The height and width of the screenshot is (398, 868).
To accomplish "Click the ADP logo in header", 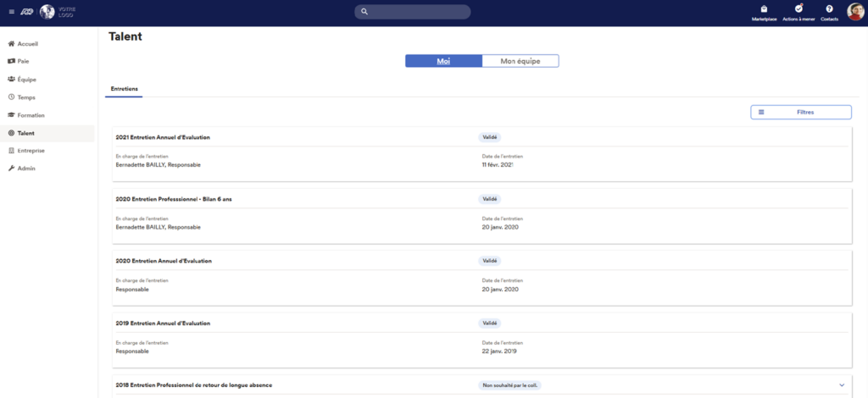I will pos(28,12).
